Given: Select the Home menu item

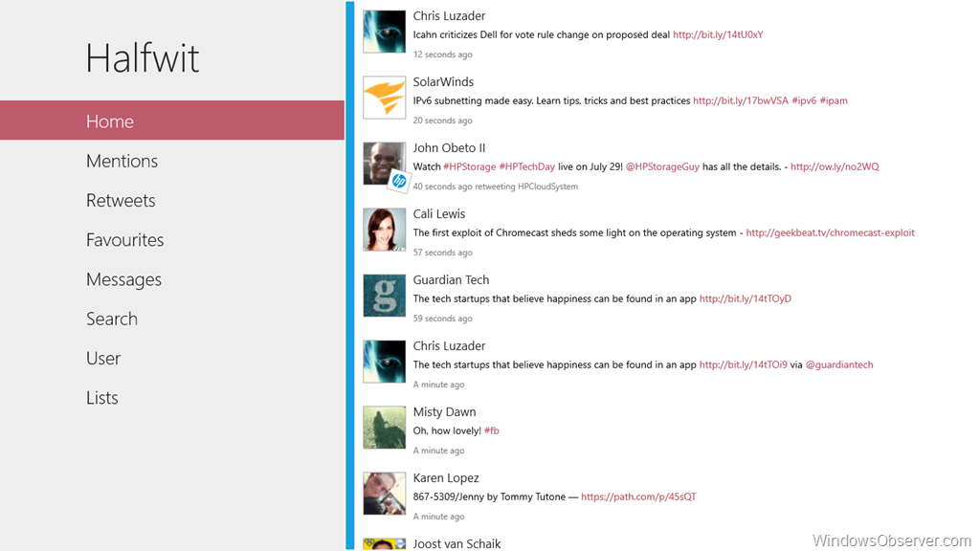Looking at the screenshot, I should pos(172,121).
